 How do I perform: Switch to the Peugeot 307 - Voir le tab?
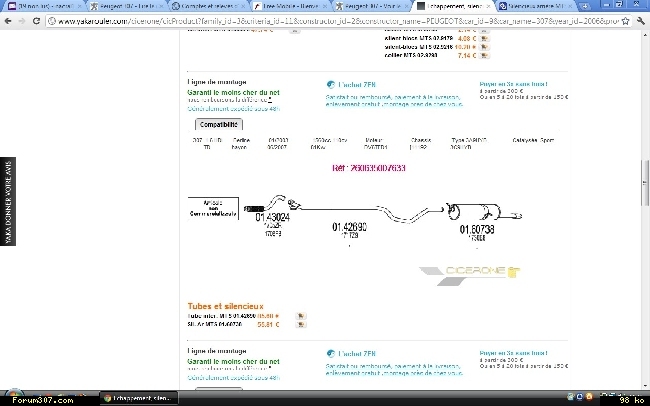[372, 6]
